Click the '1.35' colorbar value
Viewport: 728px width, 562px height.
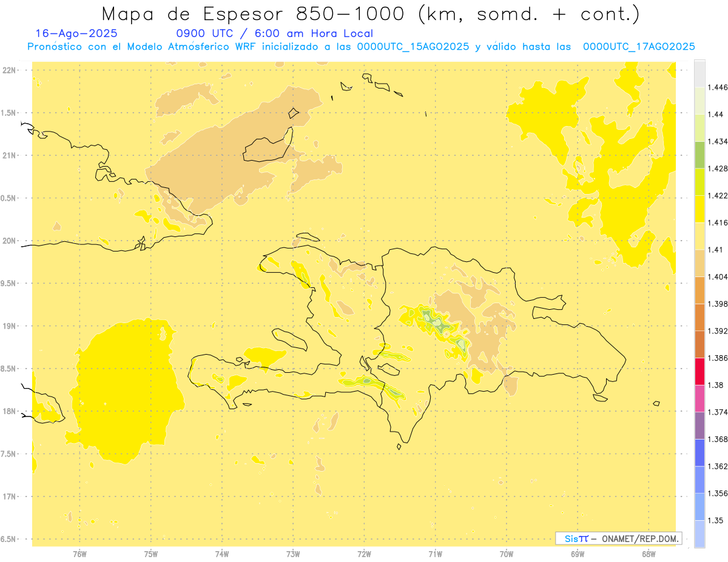pyautogui.click(x=716, y=520)
